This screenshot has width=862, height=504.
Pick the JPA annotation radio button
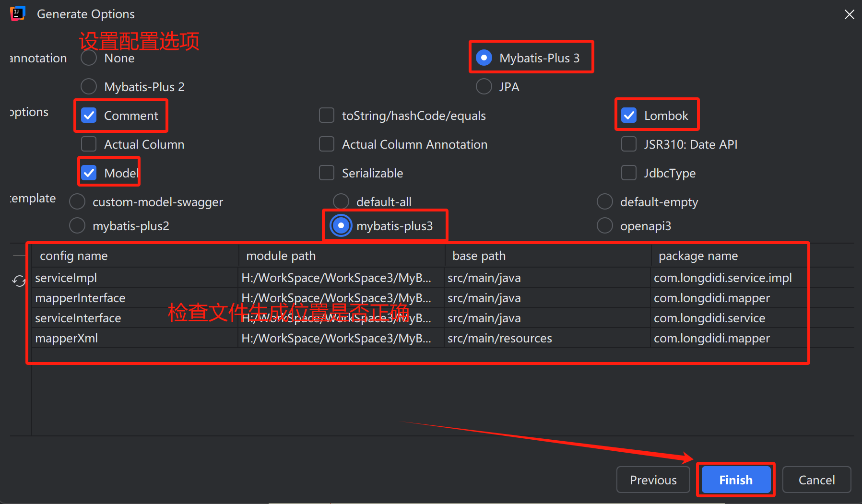[x=484, y=87]
